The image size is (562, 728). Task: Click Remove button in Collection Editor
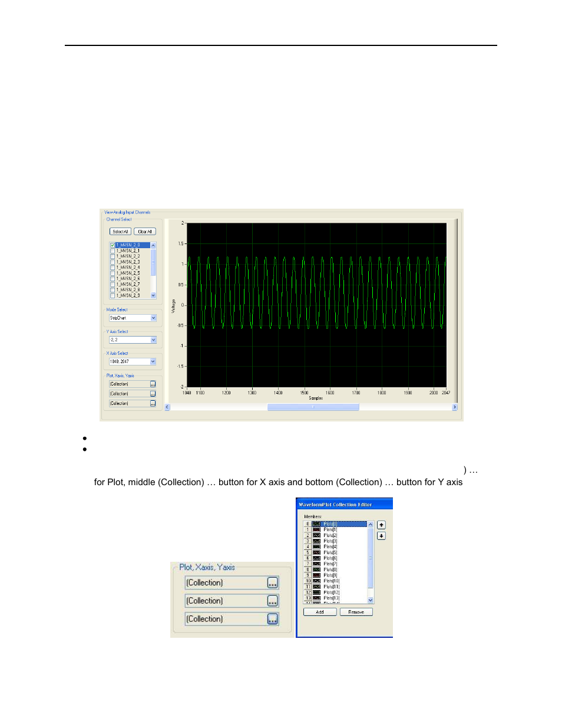coord(356,612)
